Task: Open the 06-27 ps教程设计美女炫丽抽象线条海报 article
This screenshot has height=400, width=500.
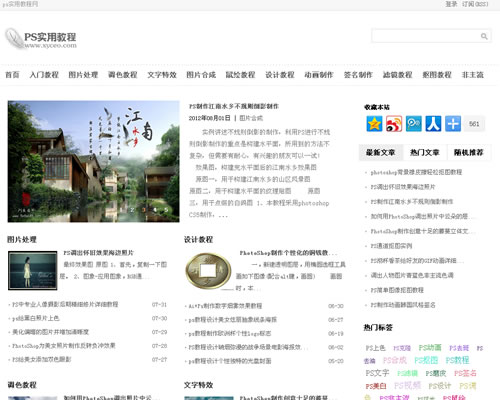Action: click(x=233, y=319)
